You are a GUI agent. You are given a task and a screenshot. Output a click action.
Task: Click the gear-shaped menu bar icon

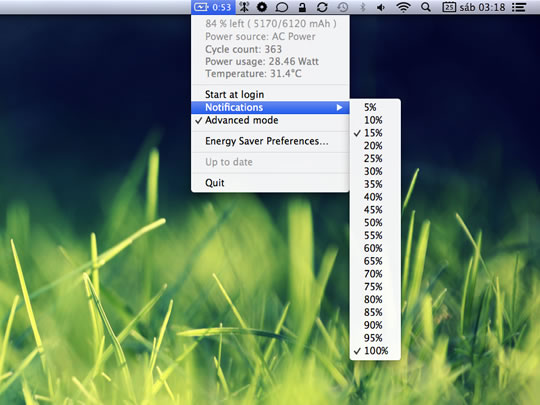262,7
